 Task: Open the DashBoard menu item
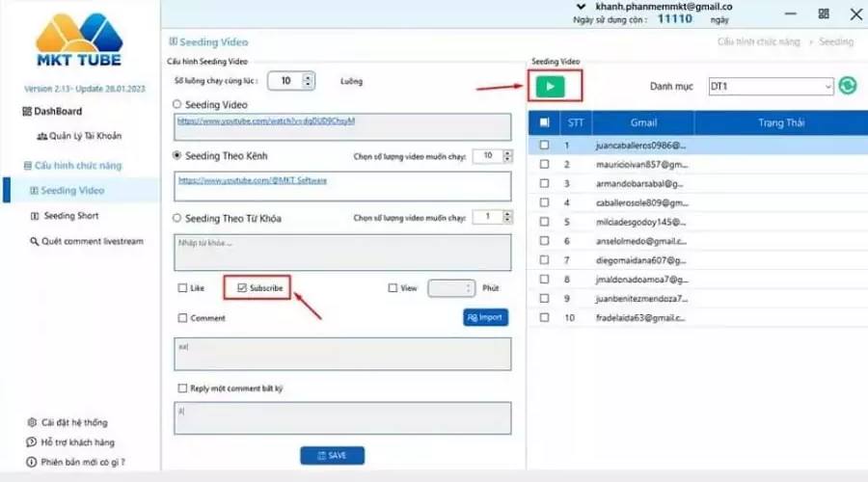(52, 111)
